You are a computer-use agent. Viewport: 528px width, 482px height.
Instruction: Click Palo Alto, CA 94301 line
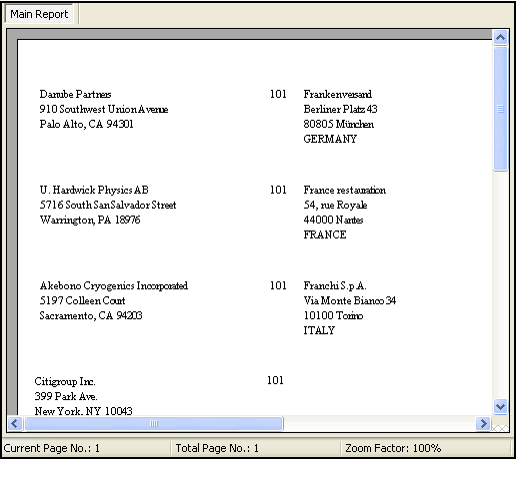[x=87, y=124]
